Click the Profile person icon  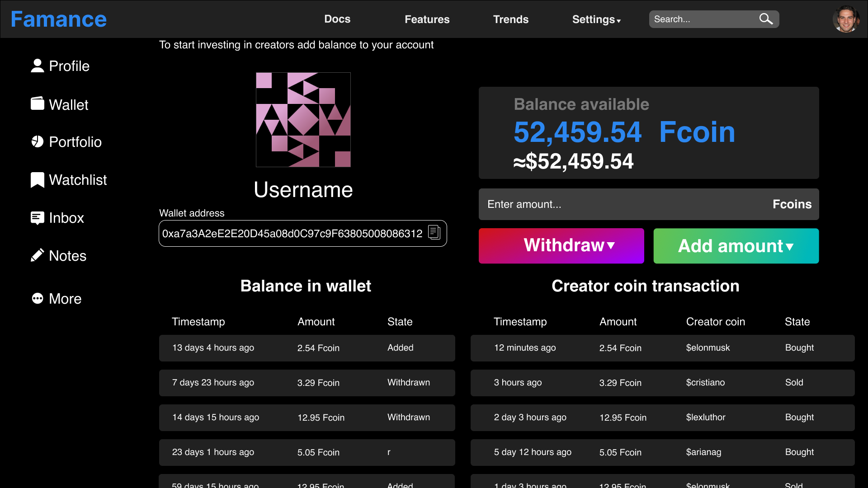pos(37,66)
